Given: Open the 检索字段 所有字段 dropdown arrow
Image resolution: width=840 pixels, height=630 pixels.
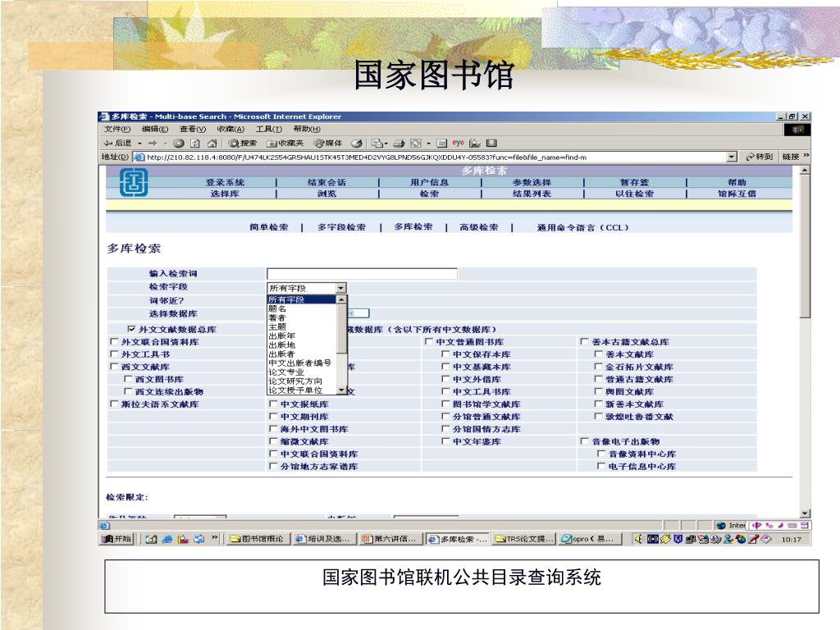Looking at the screenshot, I should 340,288.
